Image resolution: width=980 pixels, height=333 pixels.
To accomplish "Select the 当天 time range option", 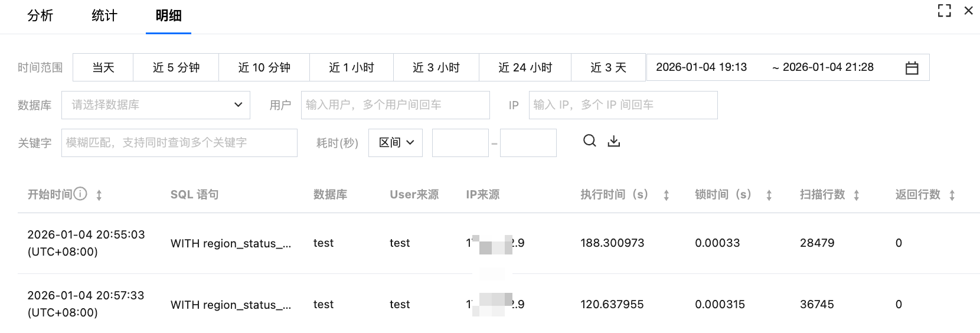I will (103, 68).
